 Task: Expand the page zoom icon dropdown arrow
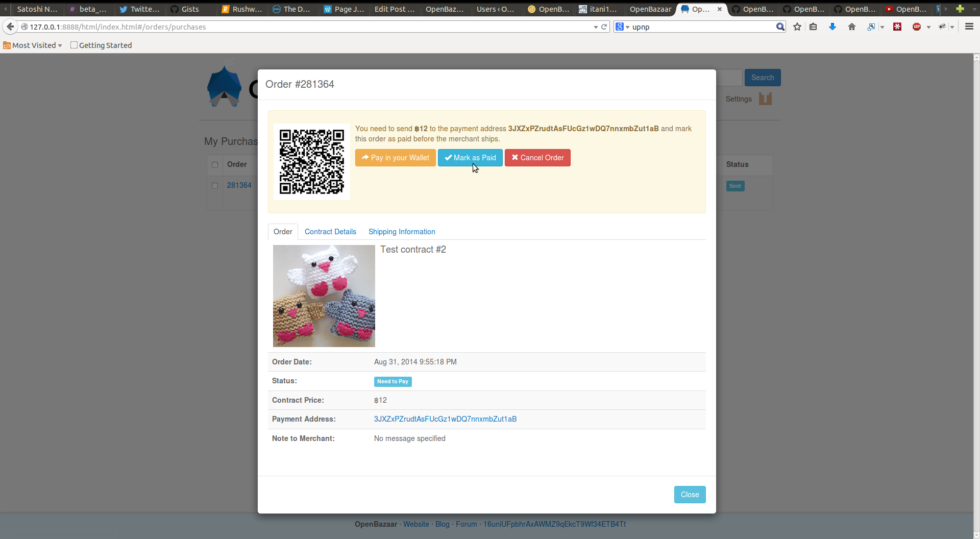click(x=882, y=27)
